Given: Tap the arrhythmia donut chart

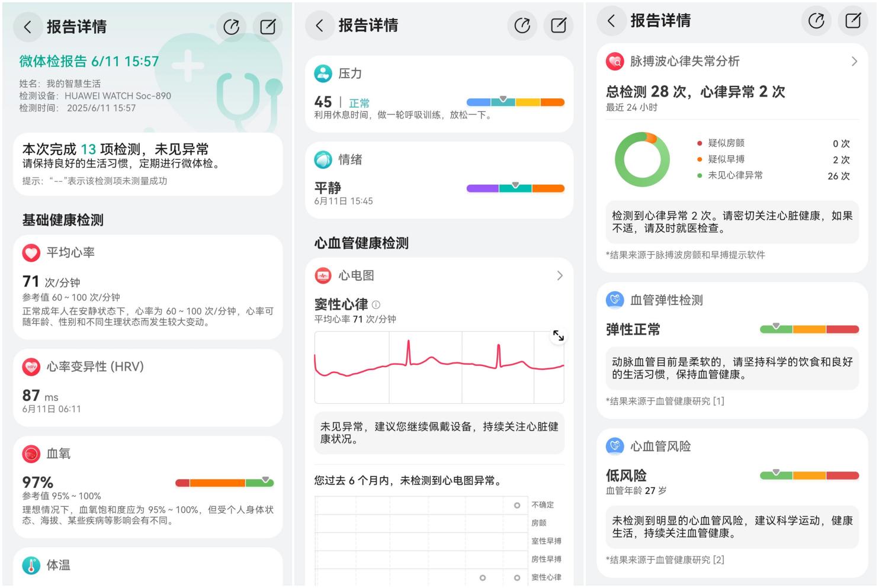Looking at the screenshot, I should 642,159.
